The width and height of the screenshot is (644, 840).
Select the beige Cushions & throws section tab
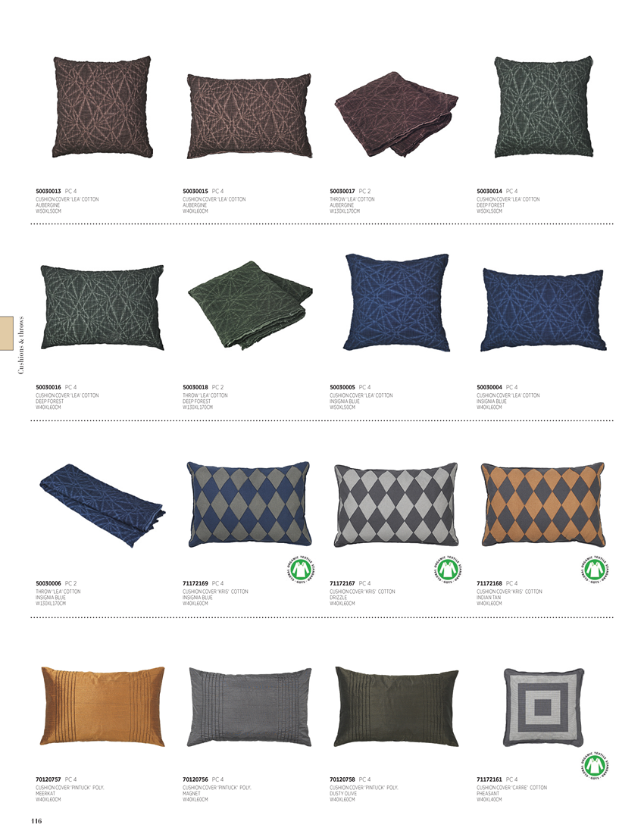pos(6,333)
